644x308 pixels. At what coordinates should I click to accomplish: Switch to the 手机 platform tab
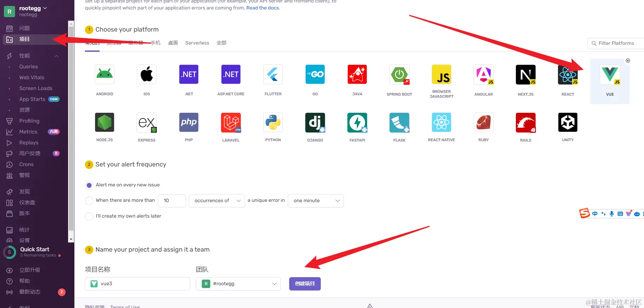click(156, 43)
